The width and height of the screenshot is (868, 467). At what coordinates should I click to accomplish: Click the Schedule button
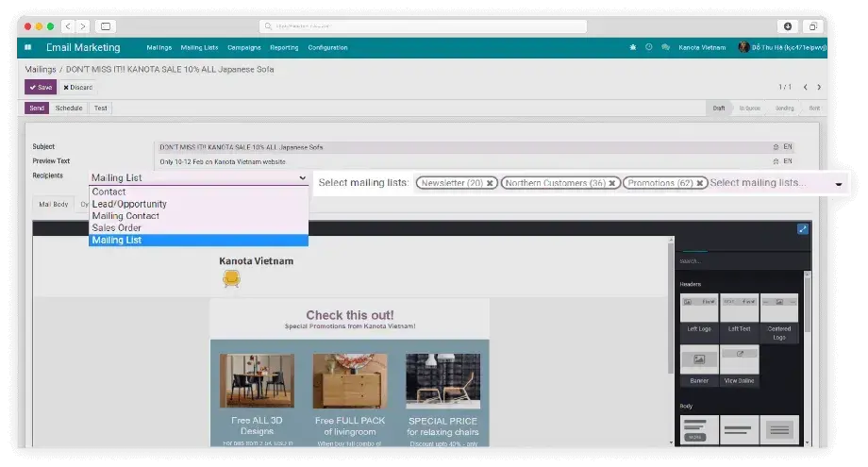click(x=69, y=108)
